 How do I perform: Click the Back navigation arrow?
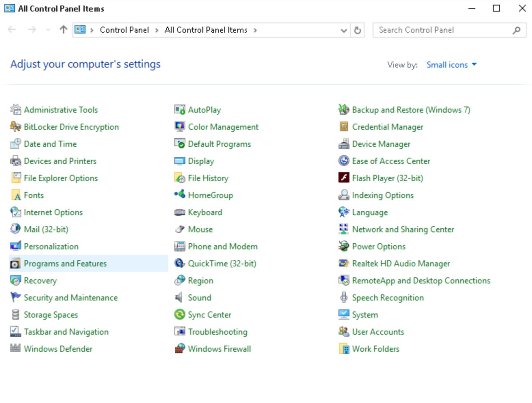(12, 30)
